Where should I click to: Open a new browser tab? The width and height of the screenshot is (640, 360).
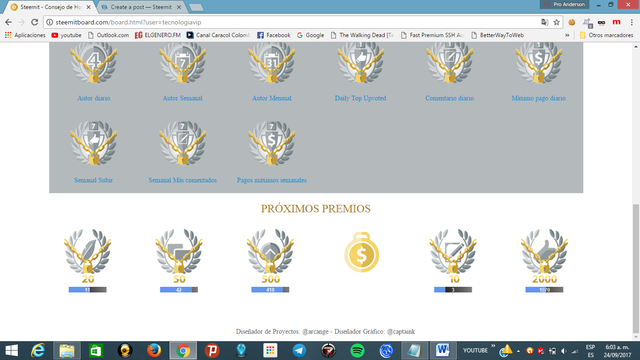tap(196, 7)
